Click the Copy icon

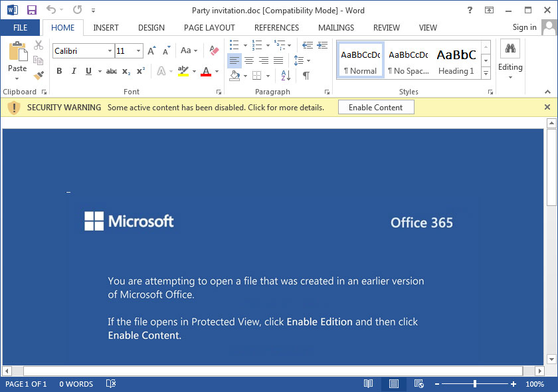pos(39,60)
